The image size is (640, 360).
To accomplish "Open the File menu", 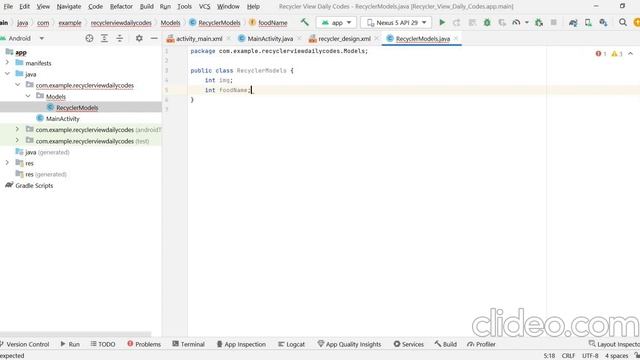I will 8,7.
